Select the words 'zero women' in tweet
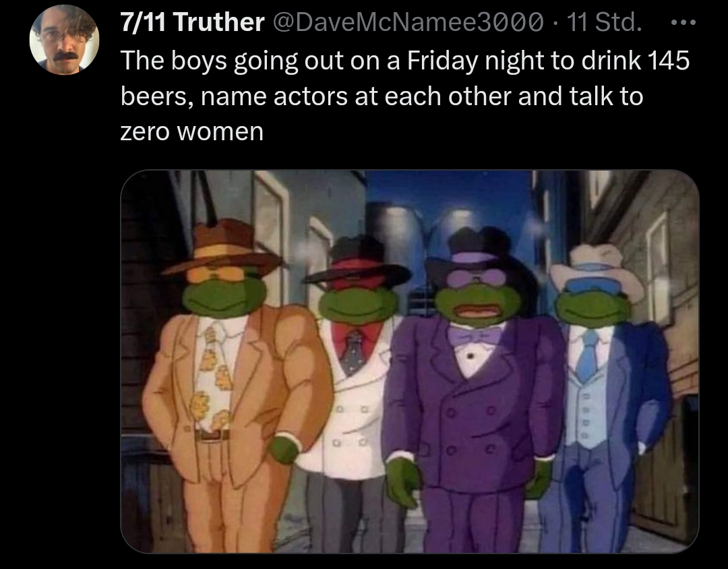 point(191,131)
